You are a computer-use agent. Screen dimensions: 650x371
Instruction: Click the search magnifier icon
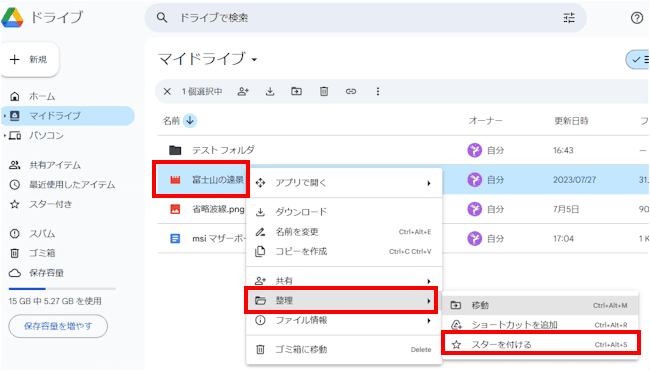162,17
